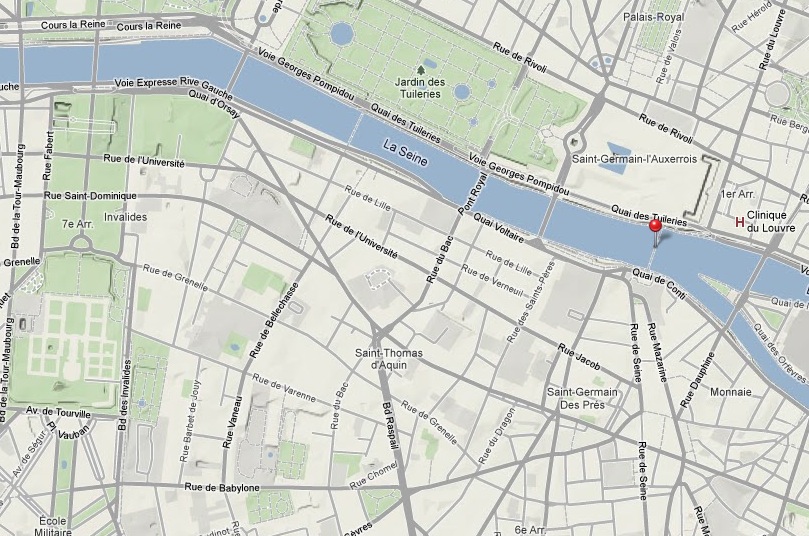Image resolution: width=809 pixels, height=536 pixels.
Task: Click the Saint-Thomas d'Aquin label
Action: coord(389,359)
